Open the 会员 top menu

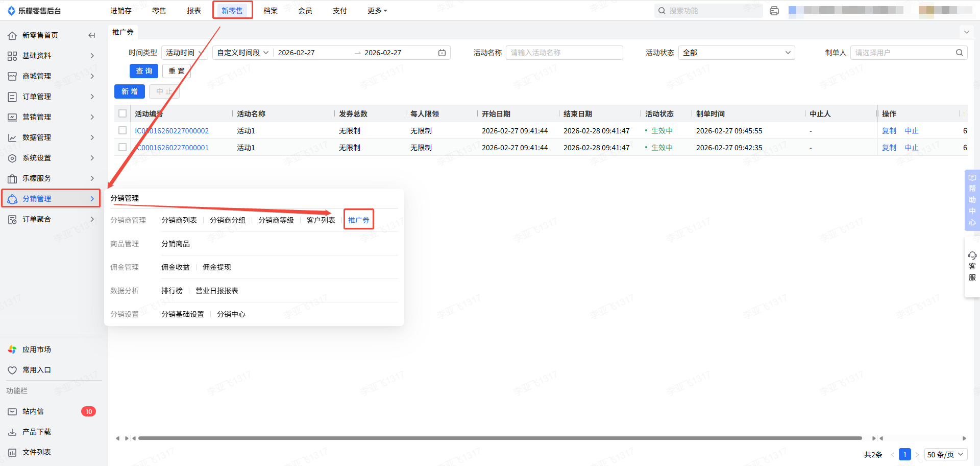pyautogui.click(x=305, y=11)
